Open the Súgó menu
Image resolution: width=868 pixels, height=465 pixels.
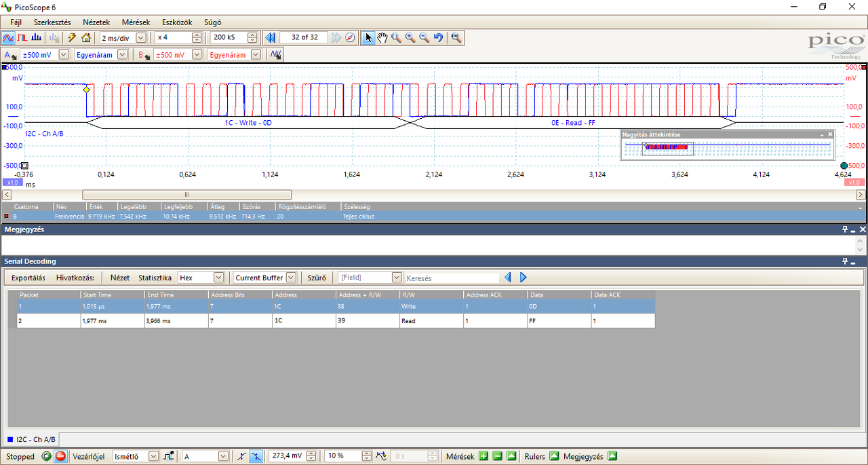pyautogui.click(x=213, y=22)
